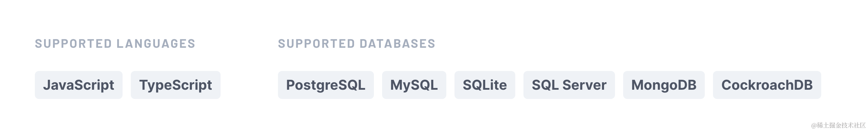Pick JavaScript under Supported Languages
The height and width of the screenshot is (131, 868).
pos(79,85)
